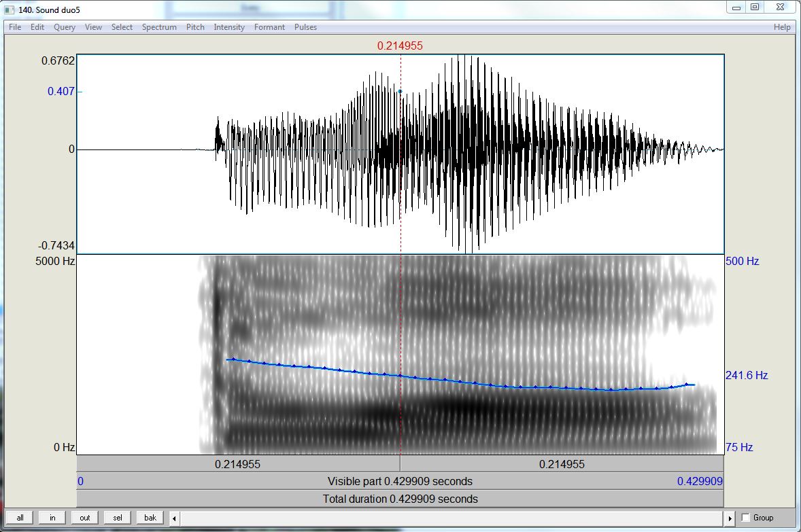Open the Pitch menu
The height and width of the screenshot is (532, 801).
point(195,27)
